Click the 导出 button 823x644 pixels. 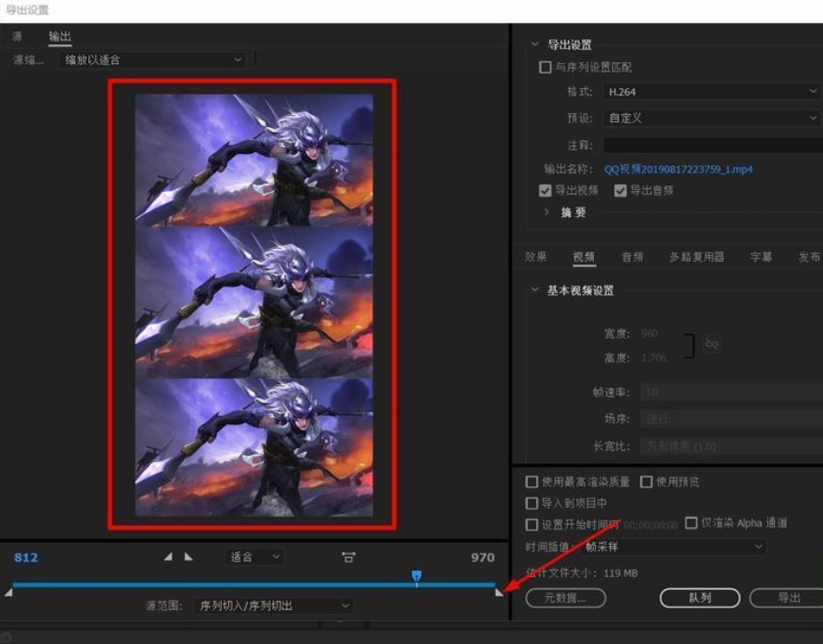pyautogui.click(x=790, y=599)
